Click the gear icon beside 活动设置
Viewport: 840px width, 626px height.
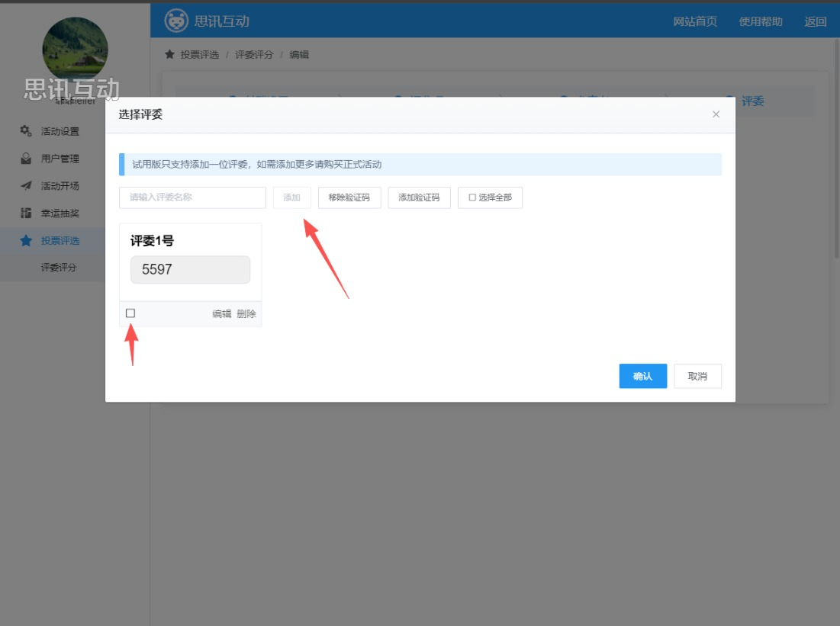[26, 130]
